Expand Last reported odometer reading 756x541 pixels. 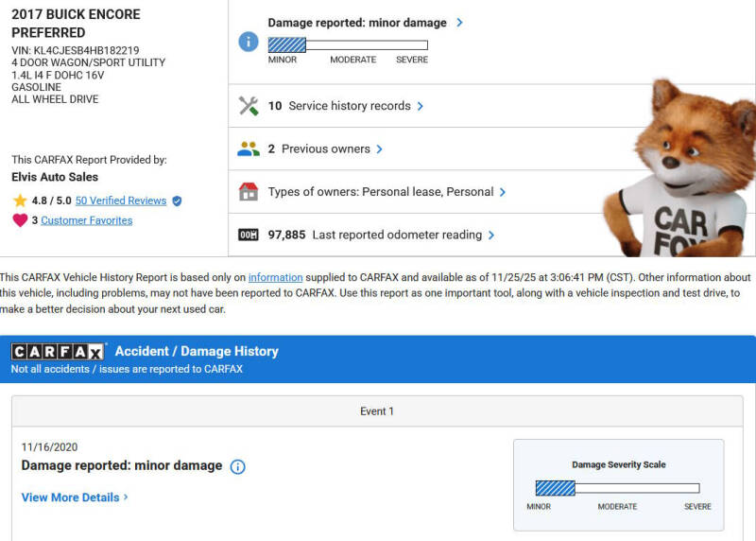click(491, 235)
